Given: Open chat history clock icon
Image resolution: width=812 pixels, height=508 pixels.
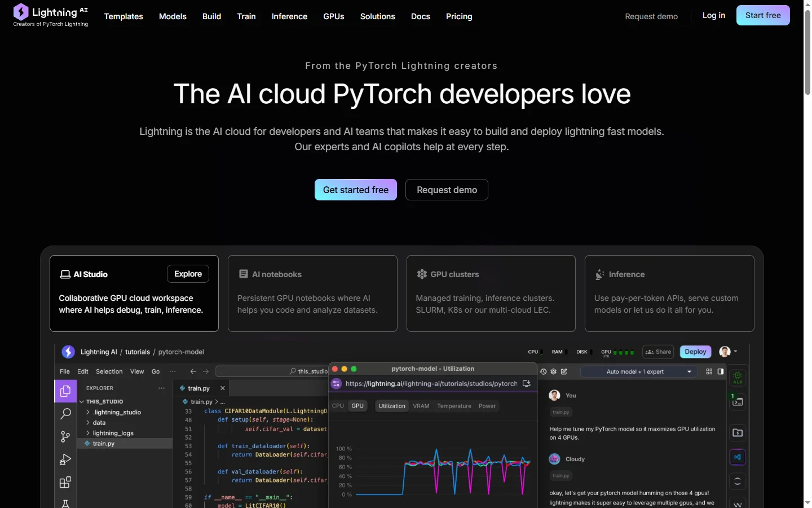Looking at the screenshot, I should click(x=543, y=371).
